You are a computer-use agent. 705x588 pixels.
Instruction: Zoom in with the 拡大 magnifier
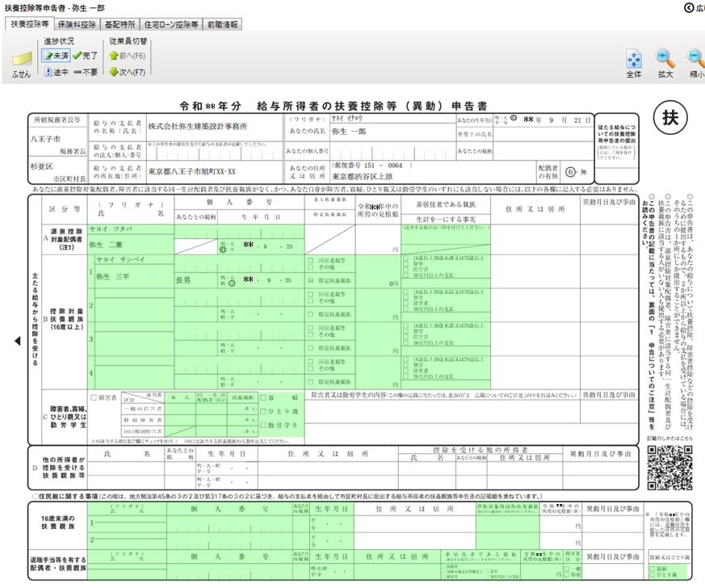point(665,61)
